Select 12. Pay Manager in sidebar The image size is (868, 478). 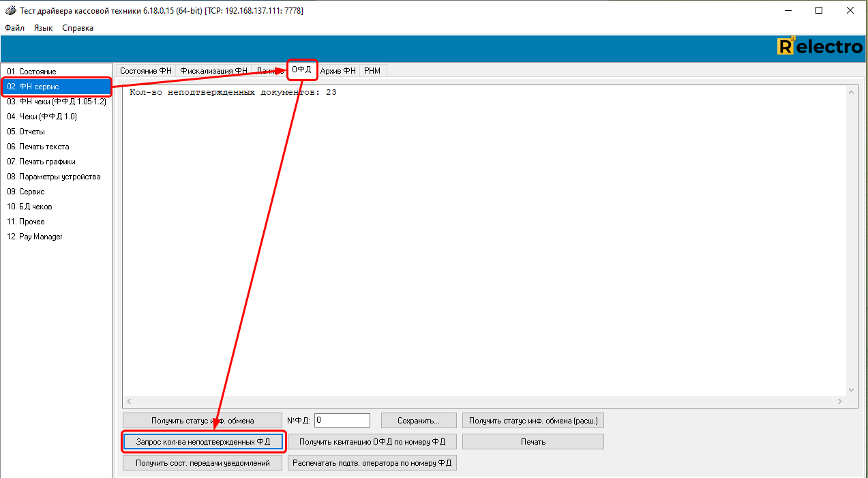click(x=35, y=237)
